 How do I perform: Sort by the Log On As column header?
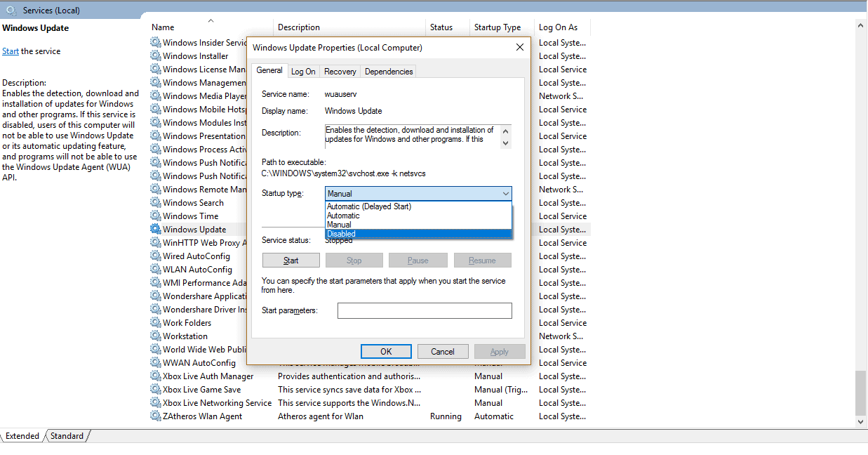[563, 27]
